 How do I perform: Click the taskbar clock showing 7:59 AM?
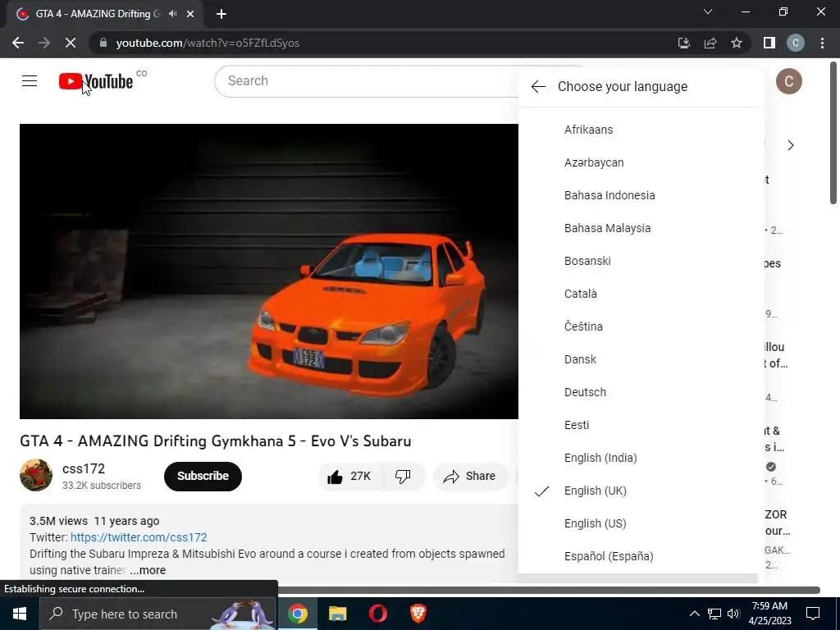769,614
